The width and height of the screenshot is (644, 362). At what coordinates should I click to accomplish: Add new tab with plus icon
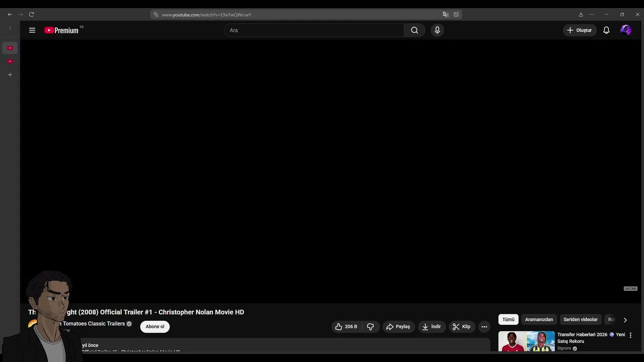(x=10, y=75)
